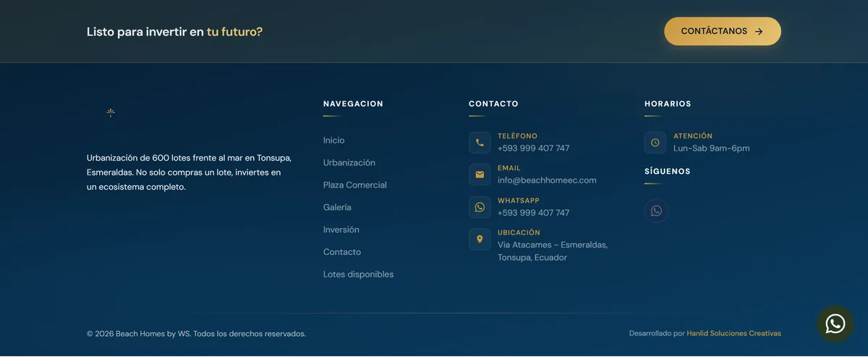The width and height of the screenshot is (868, 357).
Task: Click the Contáctanos button
Action: pyautogui.click(x=723, y=31)
